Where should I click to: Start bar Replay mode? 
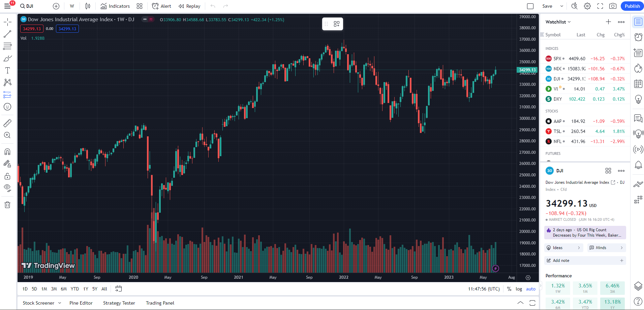pyautogui.click(x=189, y=6)
